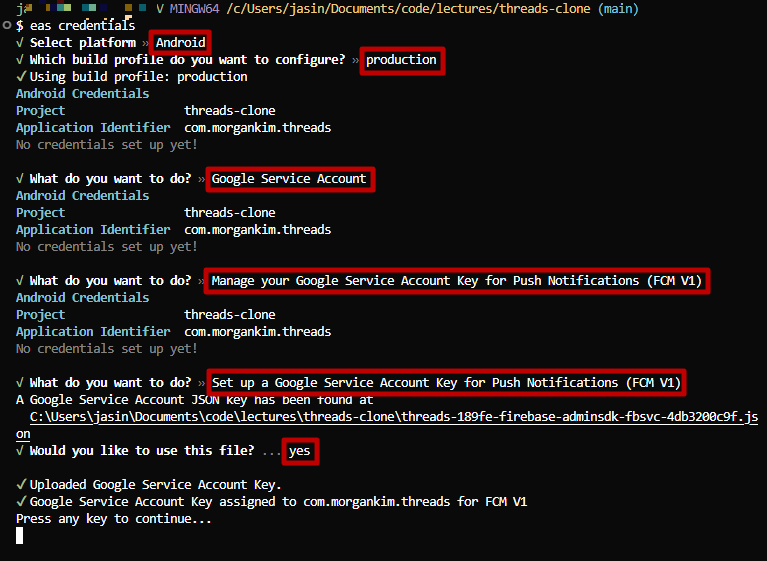This screenshot has width=767, height=561.
Task: Click the "Select platform" prompt text
Action: coord(83,43)
